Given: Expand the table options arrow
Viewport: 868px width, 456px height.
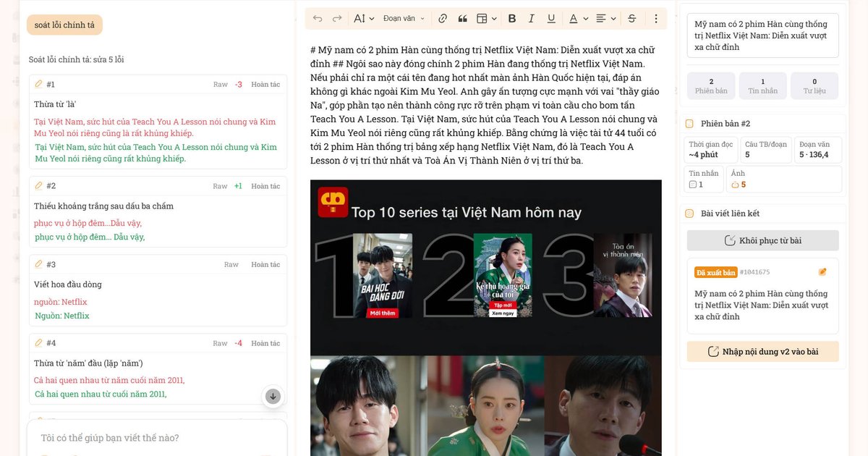Looking at the screenshot, I should (x=493, y=19).
